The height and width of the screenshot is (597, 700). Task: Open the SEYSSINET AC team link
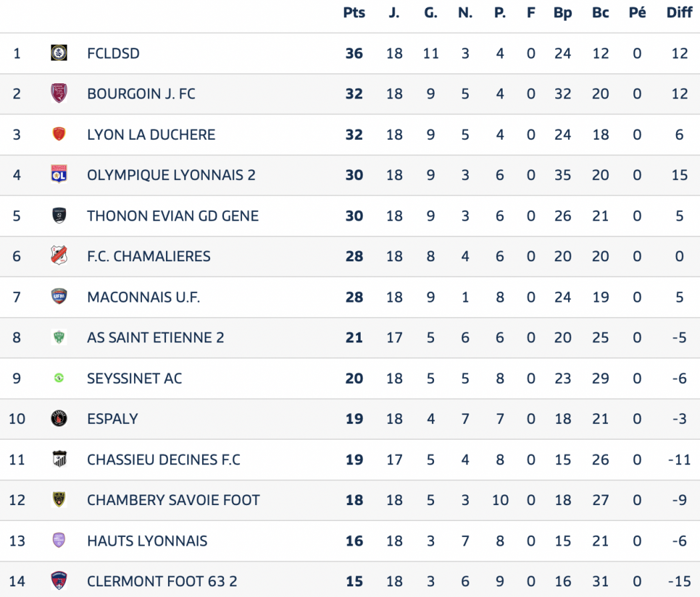tap(135, 378)
